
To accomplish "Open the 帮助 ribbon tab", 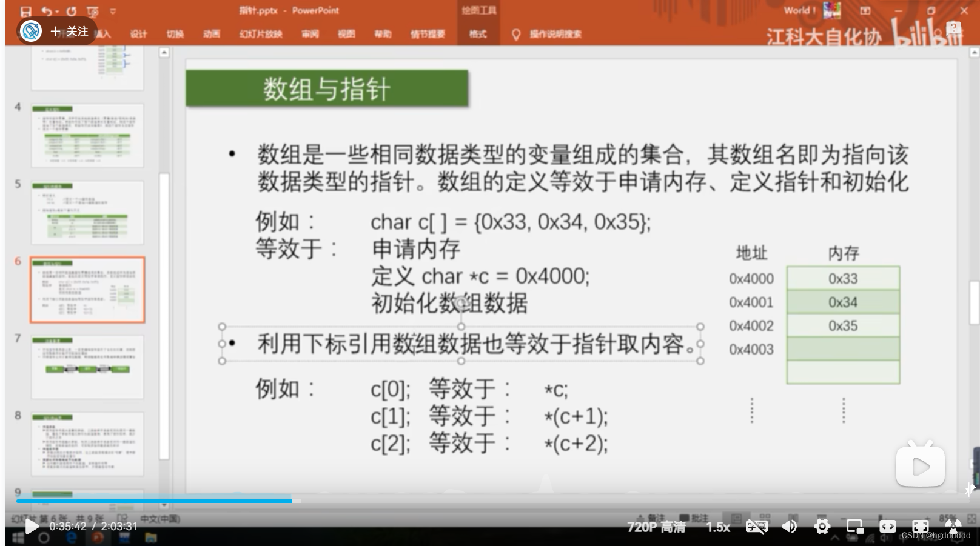I will tap(383, 34).
